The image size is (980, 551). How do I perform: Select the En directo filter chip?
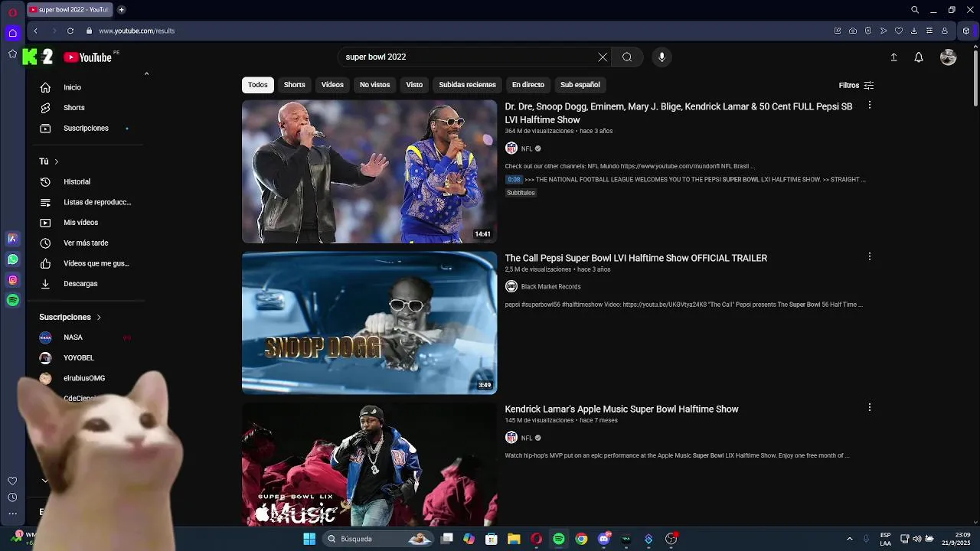[528, 85]
